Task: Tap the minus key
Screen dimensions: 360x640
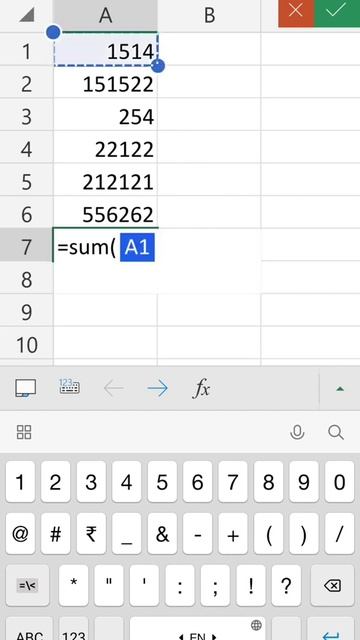Action: [198, 534]
